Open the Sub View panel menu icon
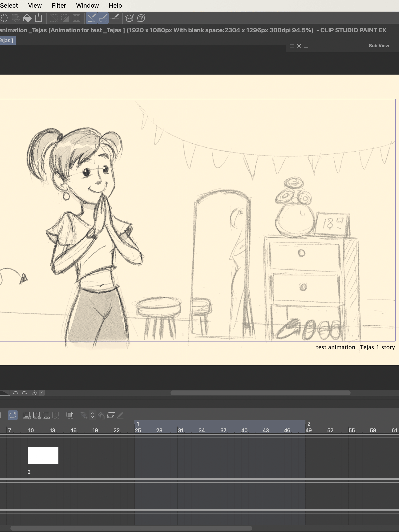This screenshot has width=399, height=532. (x=292, y=46)
